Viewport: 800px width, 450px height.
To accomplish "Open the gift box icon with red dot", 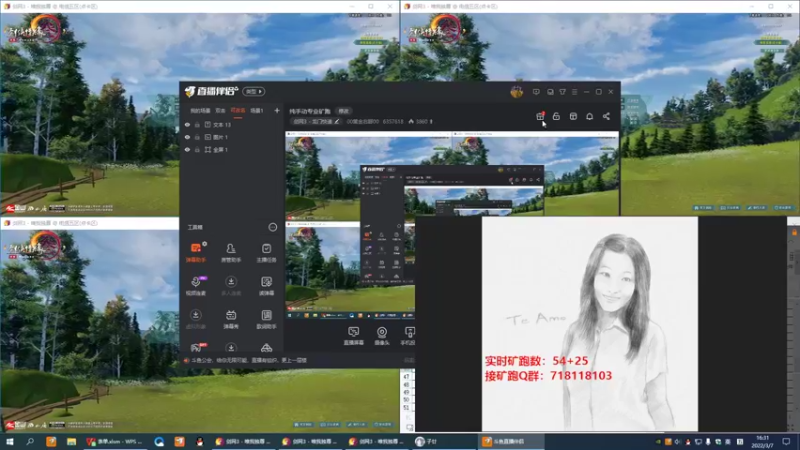I will pos(540,116).
